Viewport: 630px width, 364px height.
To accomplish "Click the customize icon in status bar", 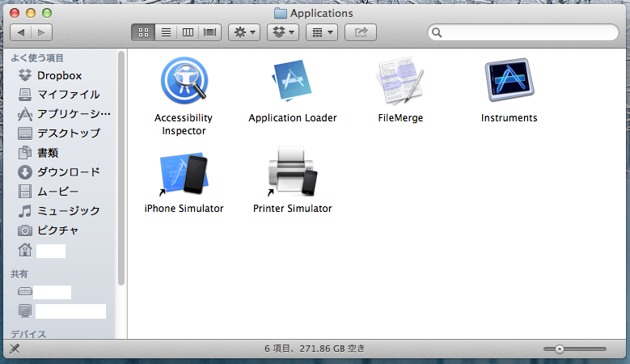I will (15, 349).
